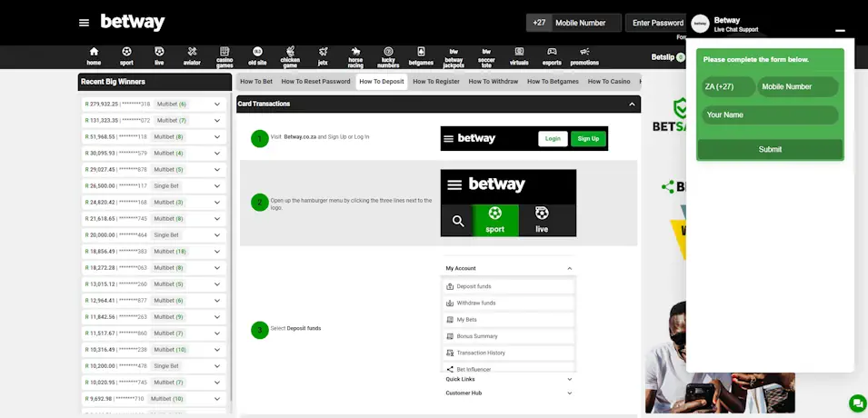Click the Multibet (6) tag on R 279,932.25
This screenshot has width=868, height=418.
click(x=172, y=104)
